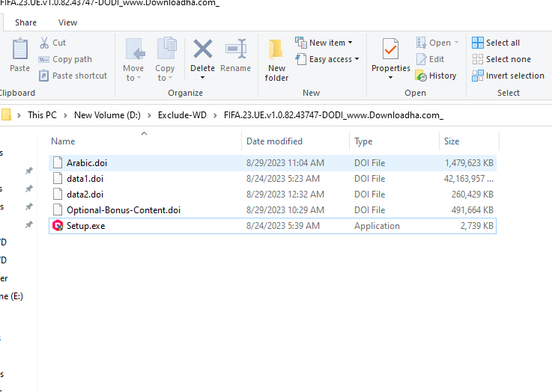Go to Exclude-WD in breadcrumb
The width and height of the screenshot is (552, 392).
pyautogui.click(x=182, y=115)
